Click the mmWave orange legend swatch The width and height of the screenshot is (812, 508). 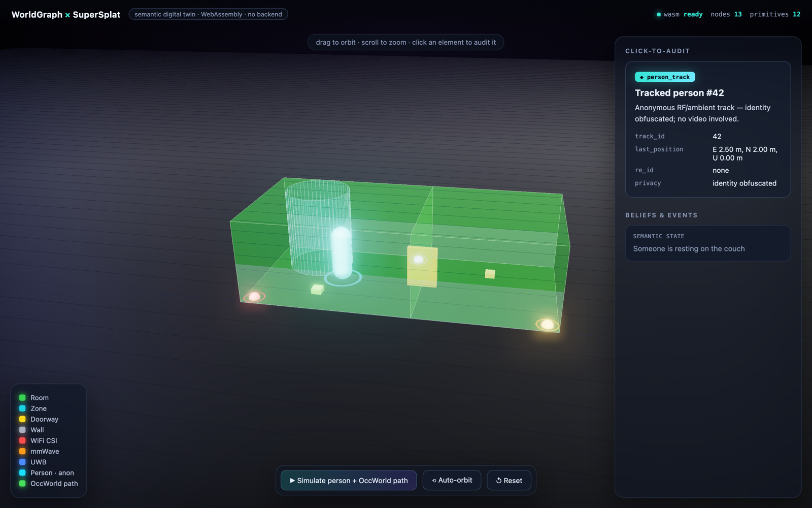pos(22,451)
